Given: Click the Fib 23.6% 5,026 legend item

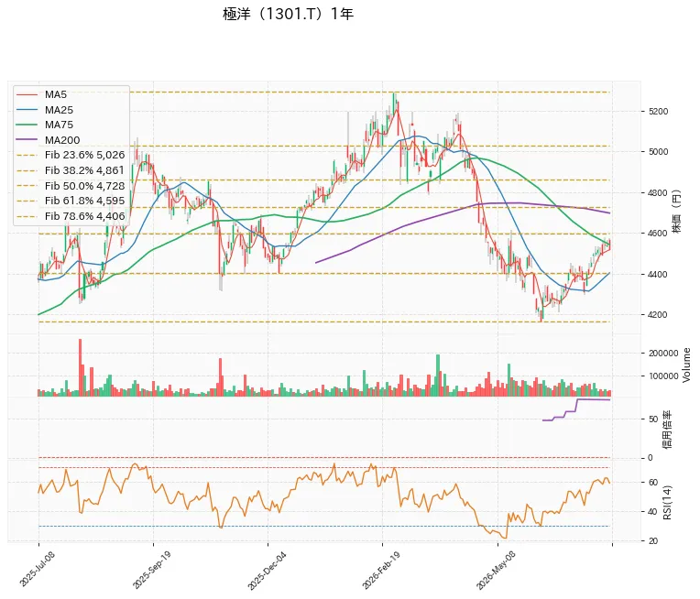Looking at the screenshot, I should coord(71,155).
